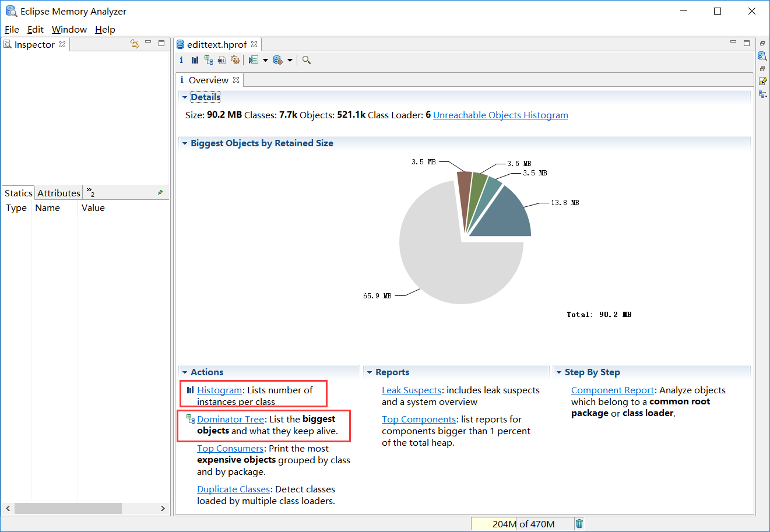This screenshot has width=770, height=532.
Task: Minimize the edittext.hprof editor area
Action: [733, 42]
